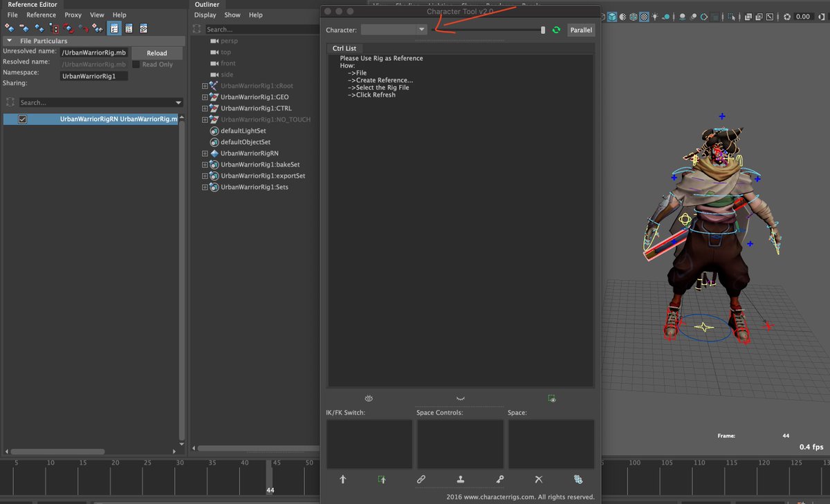Open the Proxy menu
This screenshot has height=504, width=830.
73,15
